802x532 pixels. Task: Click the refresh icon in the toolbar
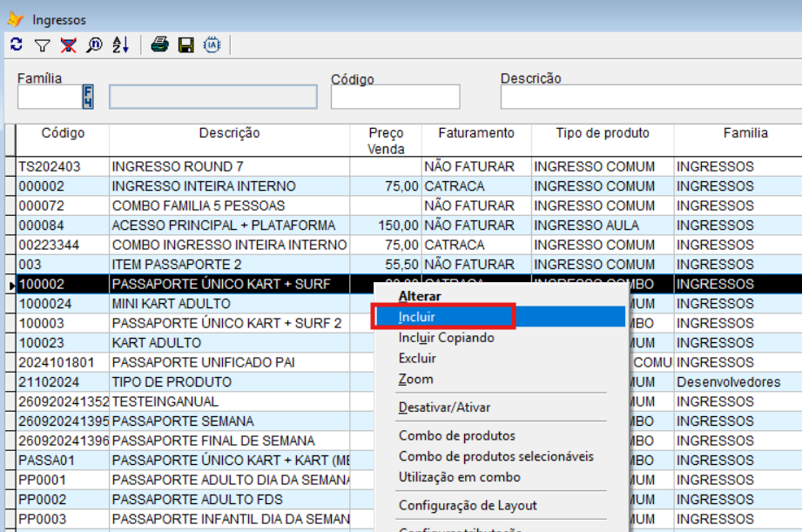pyautogui.click(x=16, y=45)
